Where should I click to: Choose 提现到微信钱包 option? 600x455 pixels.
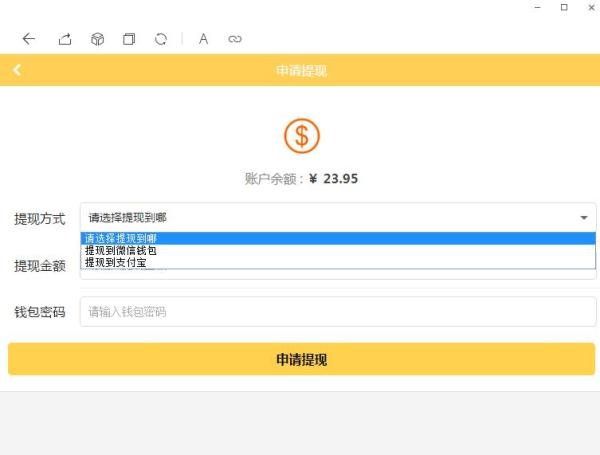(338, 250)
